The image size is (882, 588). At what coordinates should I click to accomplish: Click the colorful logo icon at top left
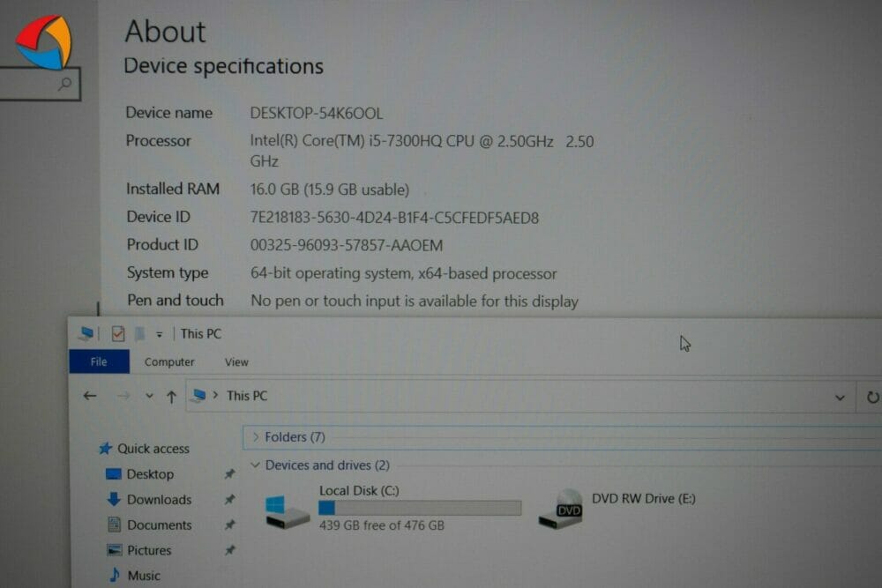pyautogui.click(x=44, y=42)
